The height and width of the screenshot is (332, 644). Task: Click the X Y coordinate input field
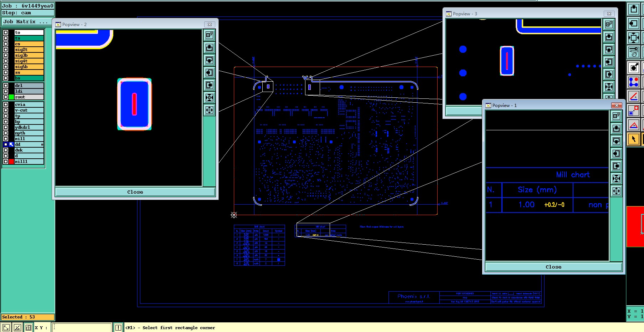coord(82,327)
